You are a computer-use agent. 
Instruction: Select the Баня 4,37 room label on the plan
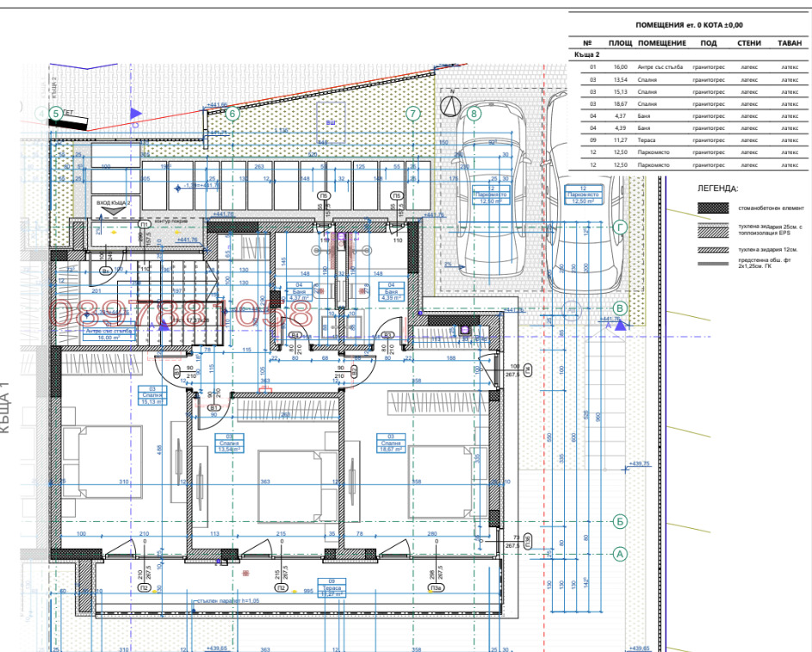click(299, 292)
